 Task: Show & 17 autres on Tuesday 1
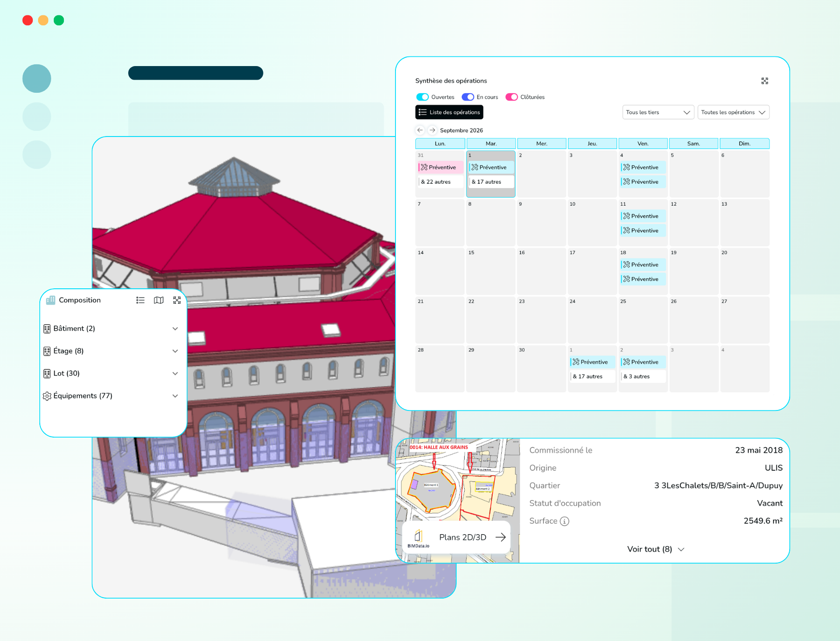point(491,182)
